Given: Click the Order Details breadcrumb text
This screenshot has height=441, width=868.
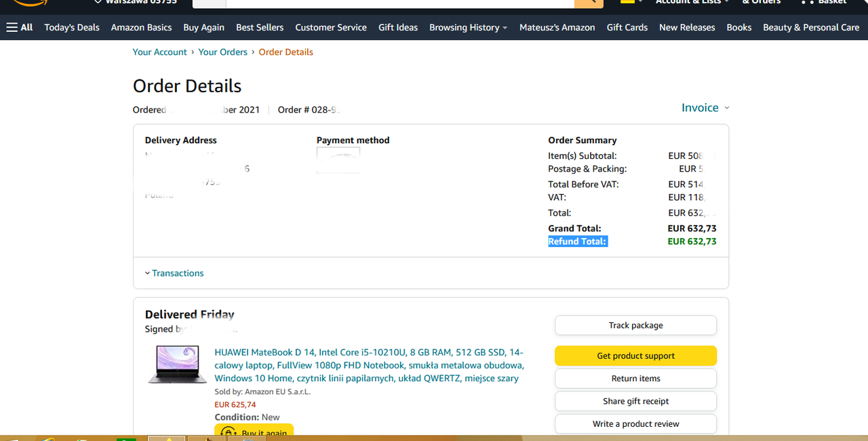Looking at the screenshot, I should pyautogui.click(x=286, y=52).
